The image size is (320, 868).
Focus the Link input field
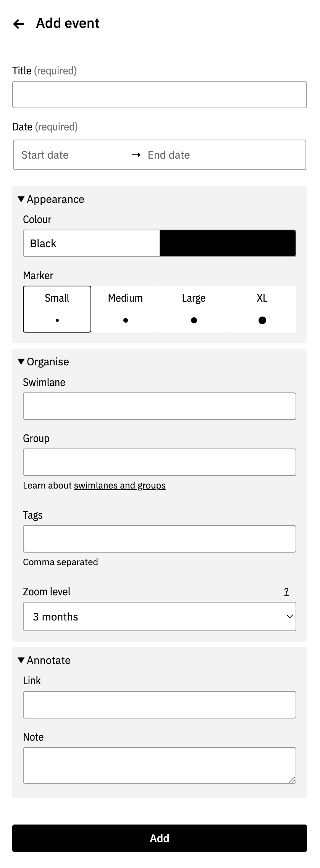click(x=160, y=705)
